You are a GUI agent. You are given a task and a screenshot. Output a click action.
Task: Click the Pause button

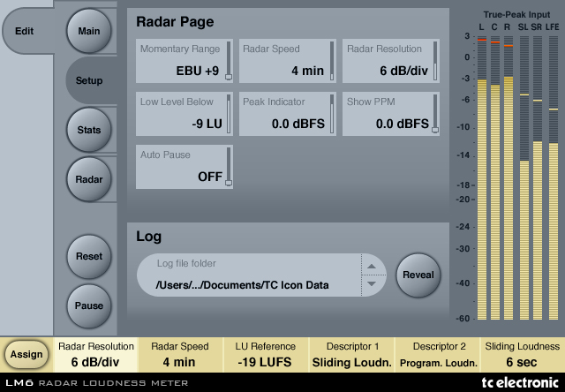88,305
